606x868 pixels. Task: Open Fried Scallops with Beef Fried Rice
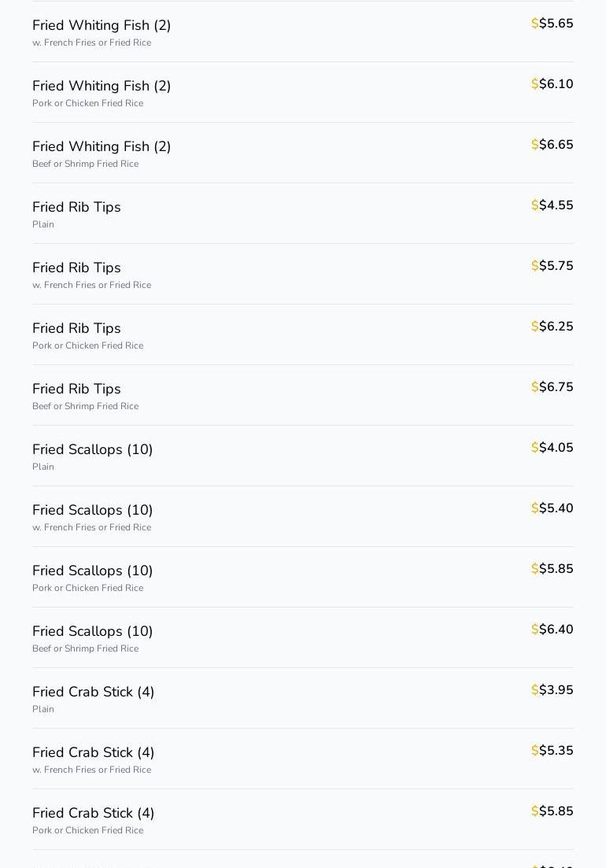coord(92,632)
